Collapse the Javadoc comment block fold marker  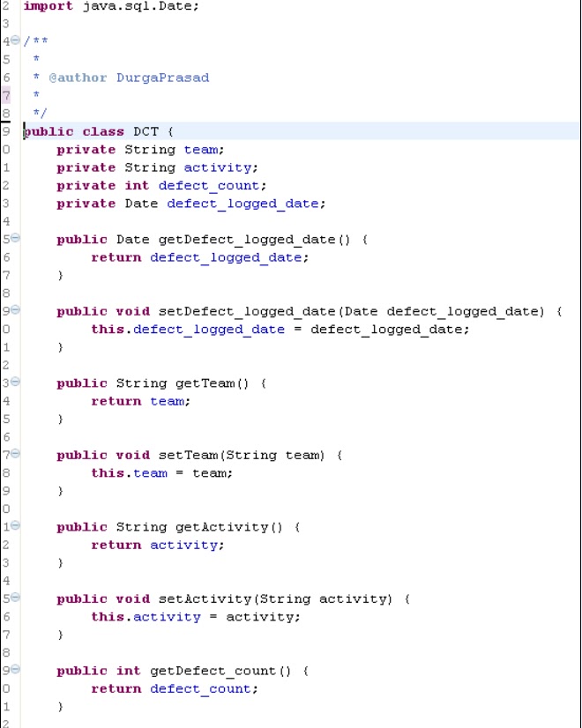coord(15,41)
